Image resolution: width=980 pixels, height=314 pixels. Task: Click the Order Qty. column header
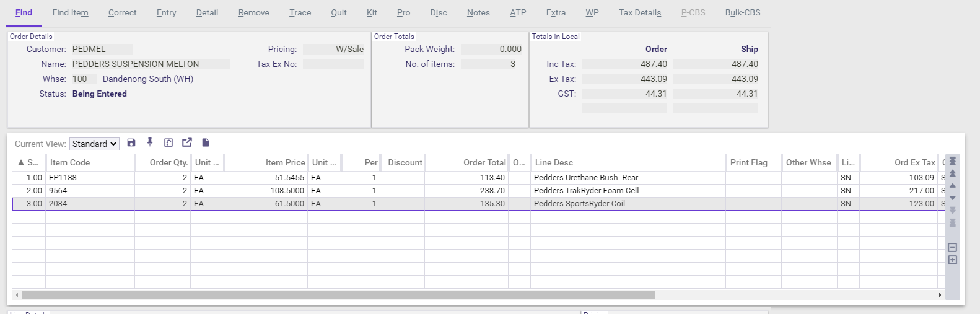[x=163, y=162]
